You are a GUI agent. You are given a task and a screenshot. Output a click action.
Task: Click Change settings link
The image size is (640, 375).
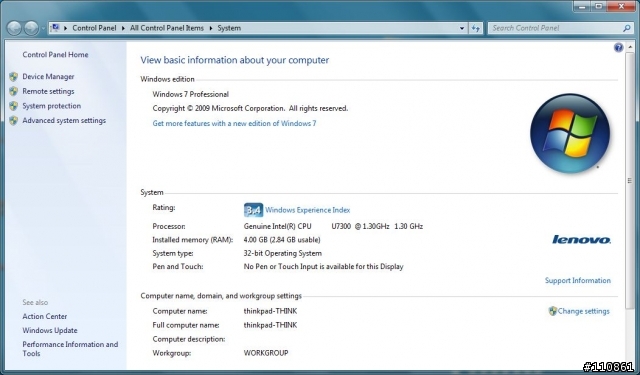click(x=583, y=311)
